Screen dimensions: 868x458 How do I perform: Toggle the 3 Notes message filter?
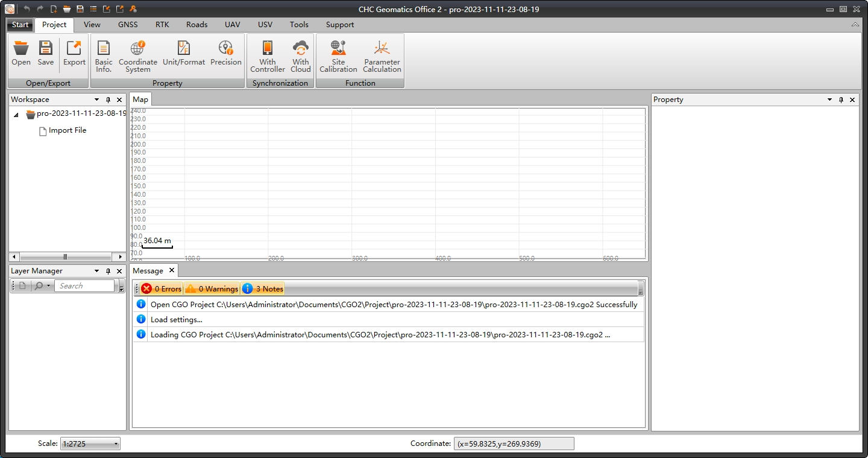(x=262, y=288)
